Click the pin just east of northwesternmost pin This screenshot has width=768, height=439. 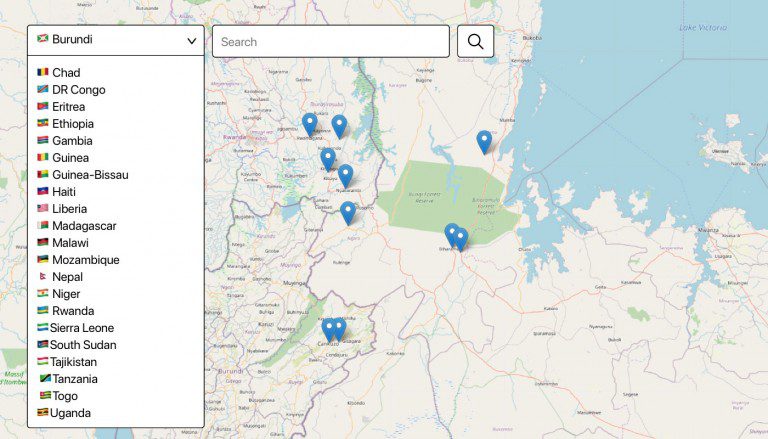tap(339, 127)
